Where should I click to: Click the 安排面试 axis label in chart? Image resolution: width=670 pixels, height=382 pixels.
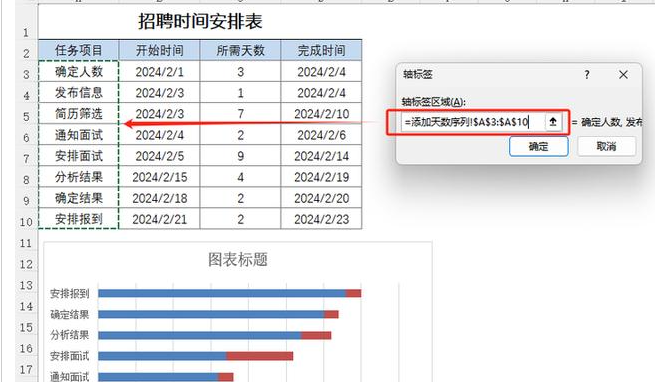(x=70, y=356)
